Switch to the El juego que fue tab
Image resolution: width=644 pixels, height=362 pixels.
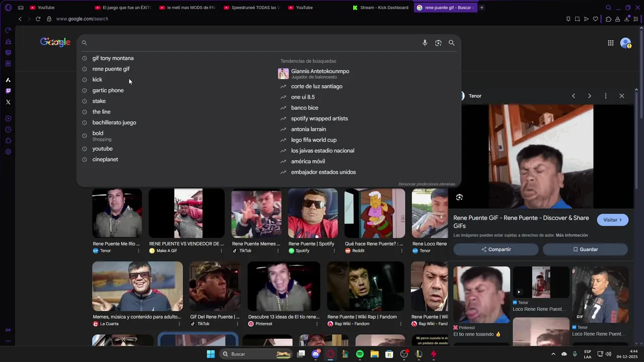[124, 8]
